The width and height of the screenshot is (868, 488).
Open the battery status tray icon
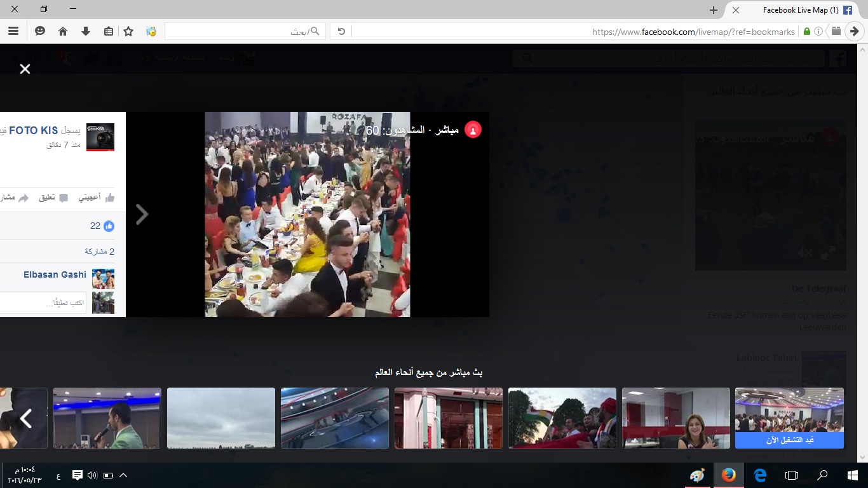(x=108, y=475)
